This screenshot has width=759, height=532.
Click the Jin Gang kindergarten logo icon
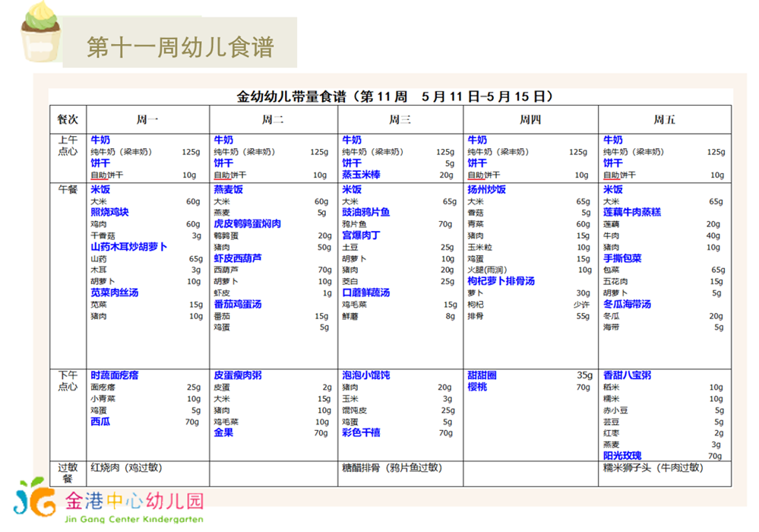34,497
